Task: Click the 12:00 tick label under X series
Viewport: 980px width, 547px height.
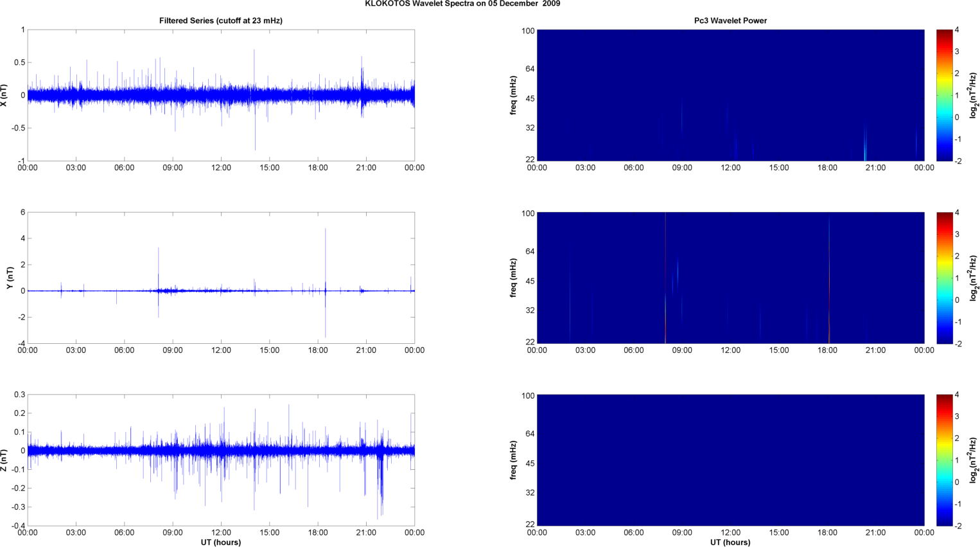Action: tap(221, 168)
